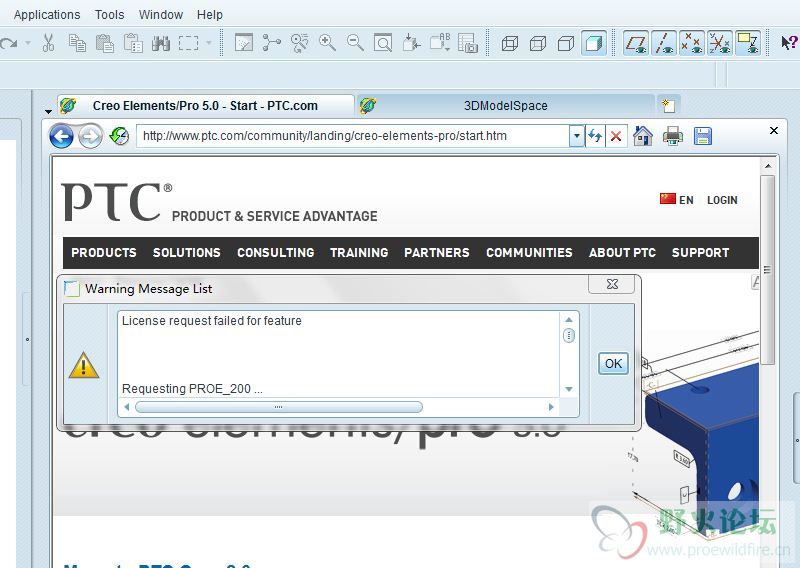Open COMMUNITIES in the PTC nav bar
The image size is (800, 568).
(529, 253)
